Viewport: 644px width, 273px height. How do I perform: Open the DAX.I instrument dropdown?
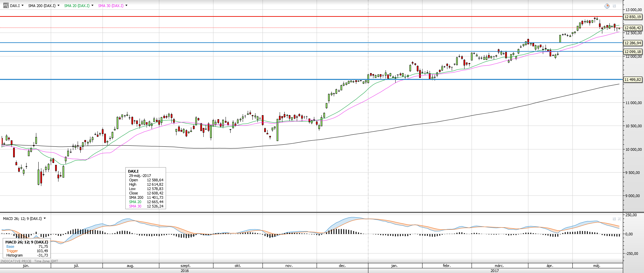pyautogui.click(x=23, y=5)
